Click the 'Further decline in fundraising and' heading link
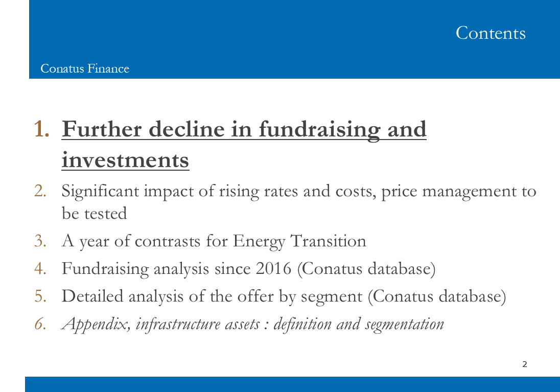 coord(244,129)
